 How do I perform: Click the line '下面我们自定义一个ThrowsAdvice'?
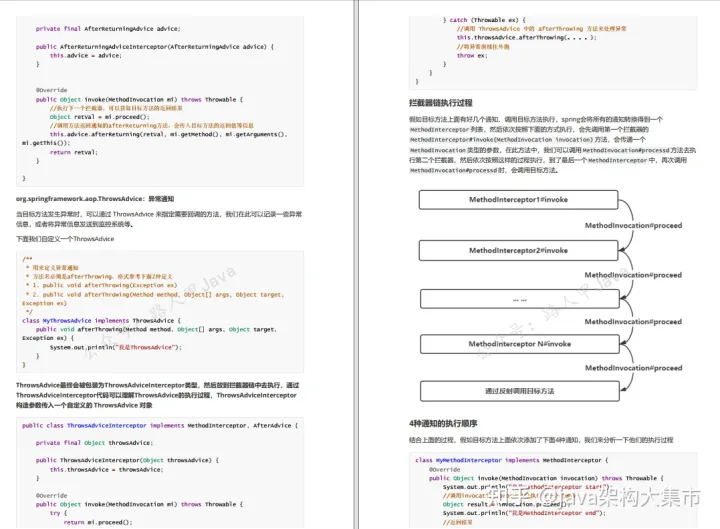pyautogui.click(x=65, y=239)
